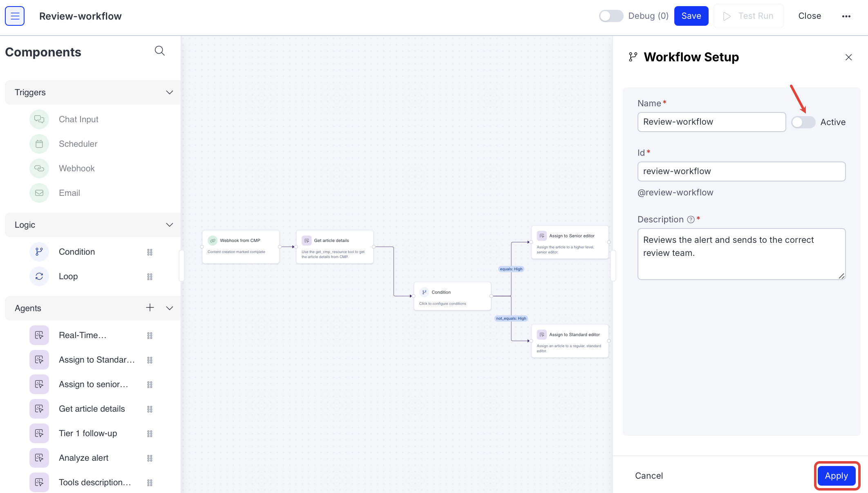Collapse the Triggers section chevron

pos(170,92)
